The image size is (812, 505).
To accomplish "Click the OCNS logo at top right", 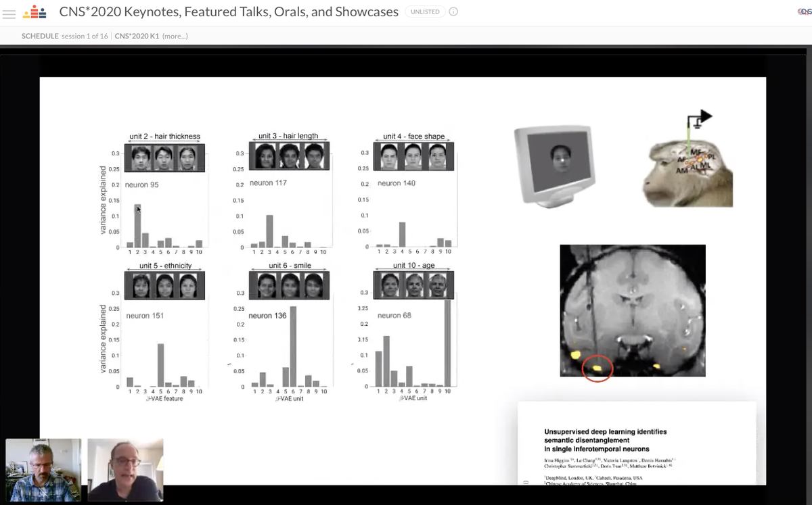I will (805, 11).
